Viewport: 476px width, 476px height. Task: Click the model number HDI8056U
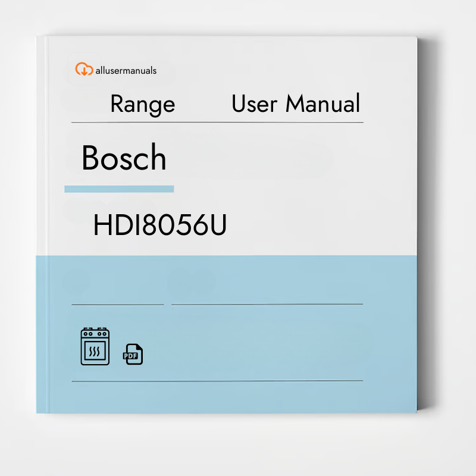tap(159, 225)
